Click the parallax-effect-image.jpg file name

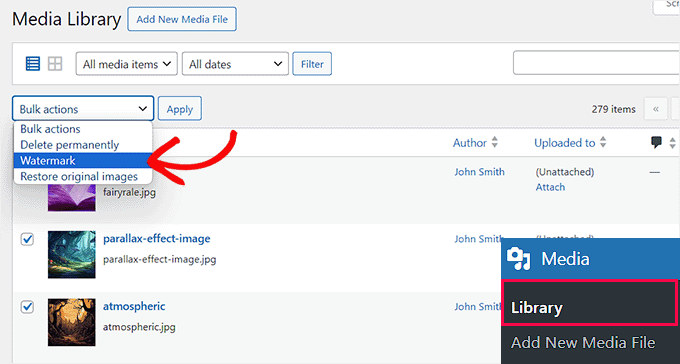click(x=159, y=259)
